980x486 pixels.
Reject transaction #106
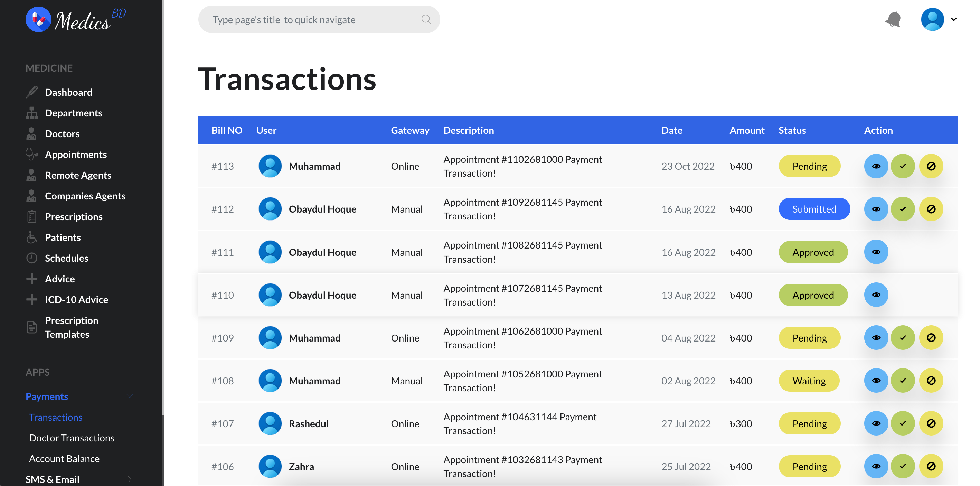[x=931, y=466]
